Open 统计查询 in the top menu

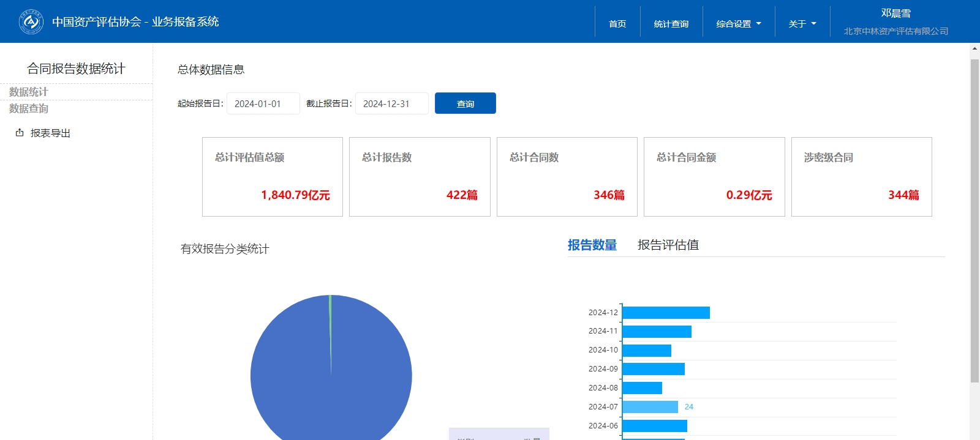[x=671, y=24]
